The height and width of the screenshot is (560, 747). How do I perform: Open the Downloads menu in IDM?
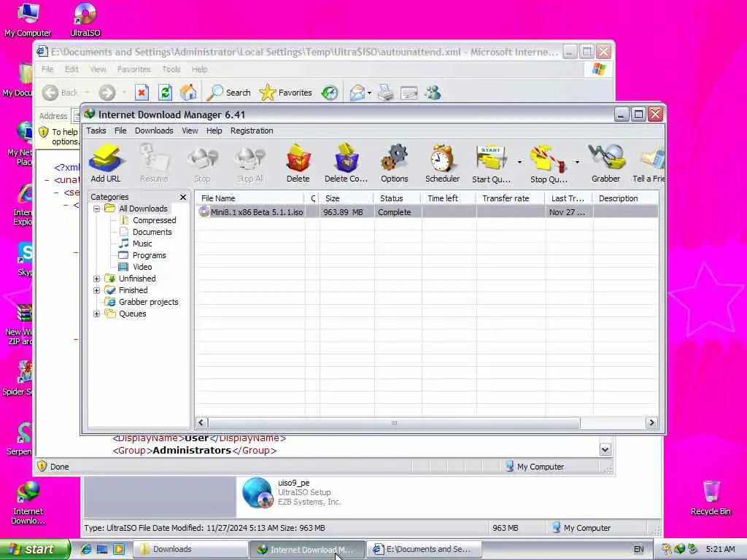click(154, 131)
